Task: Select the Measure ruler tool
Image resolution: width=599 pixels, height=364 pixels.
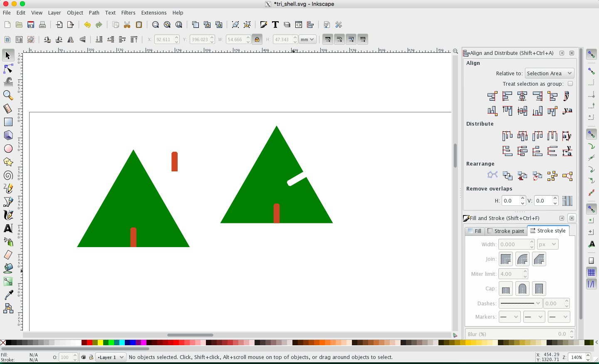Action: click(x=8, y=109)
